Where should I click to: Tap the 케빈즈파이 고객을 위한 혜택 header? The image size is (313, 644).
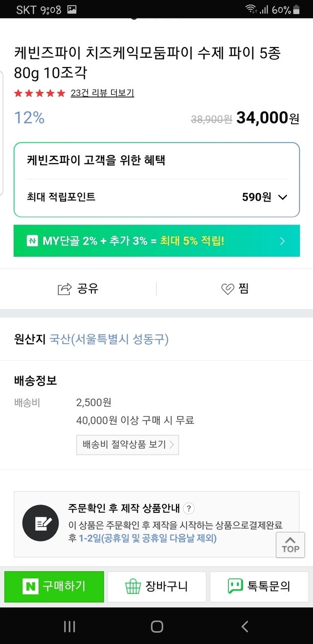coord(96,161)
